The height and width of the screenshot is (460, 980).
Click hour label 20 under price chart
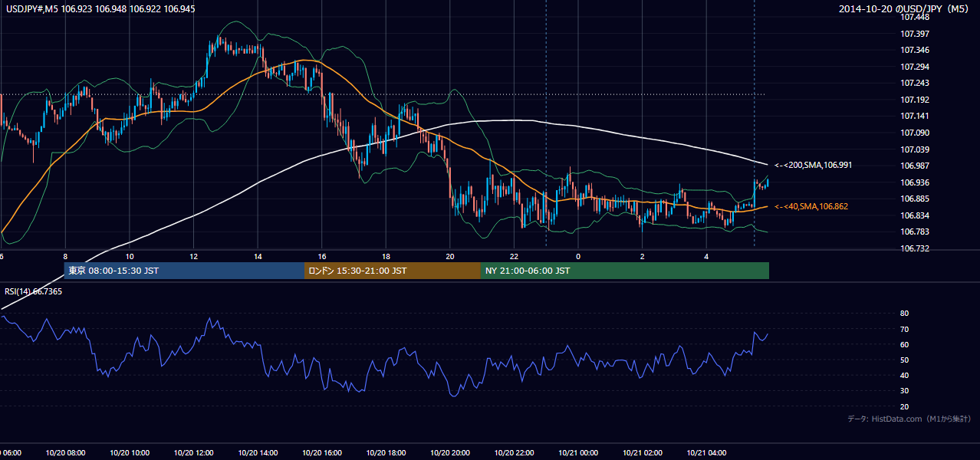pos(450,257)
